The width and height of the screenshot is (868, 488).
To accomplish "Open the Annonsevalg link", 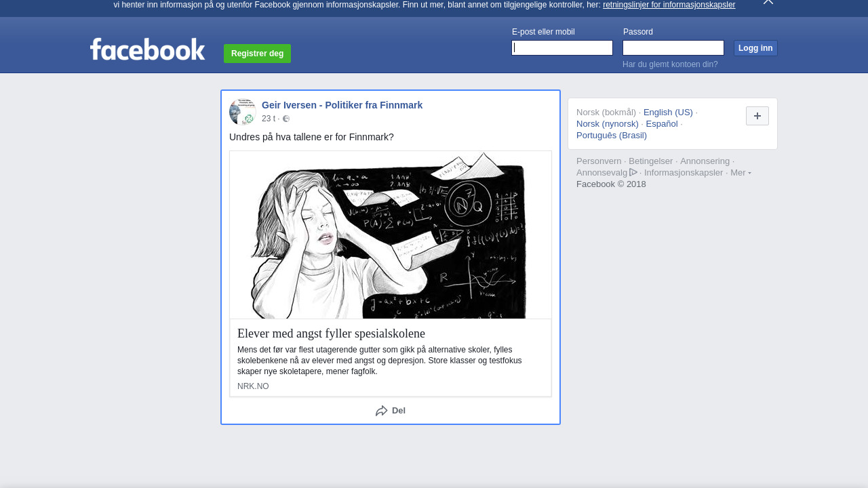I will click(606, 172).
